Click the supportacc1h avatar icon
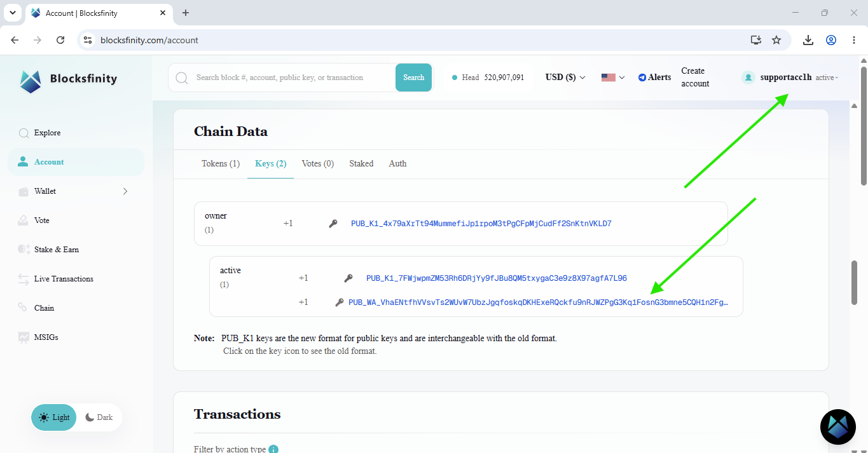868x453 pixels. (x=748, y=78)
